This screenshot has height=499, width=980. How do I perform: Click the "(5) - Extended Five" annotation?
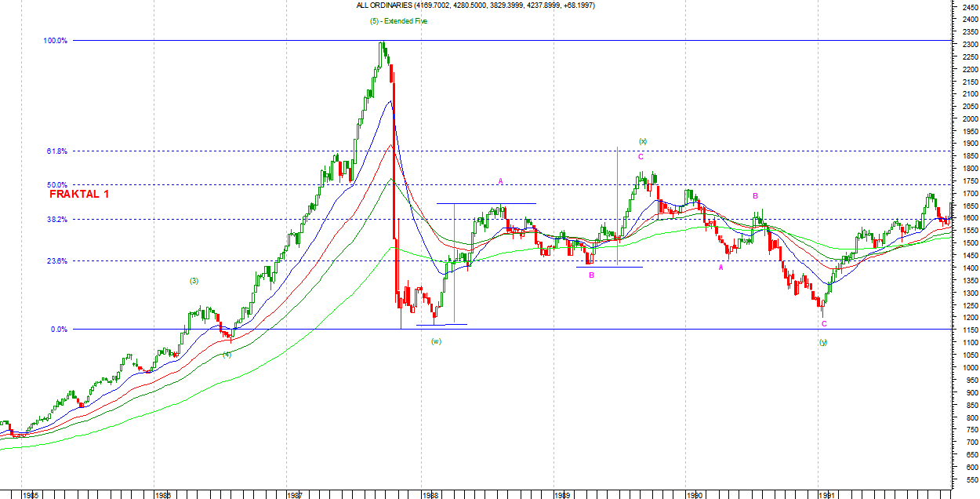(398, 21)
